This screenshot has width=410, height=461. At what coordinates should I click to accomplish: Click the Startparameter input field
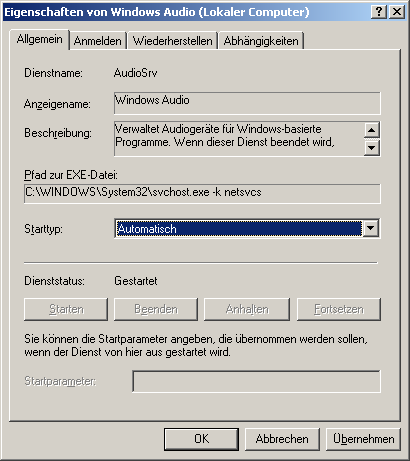coord(256,381)
